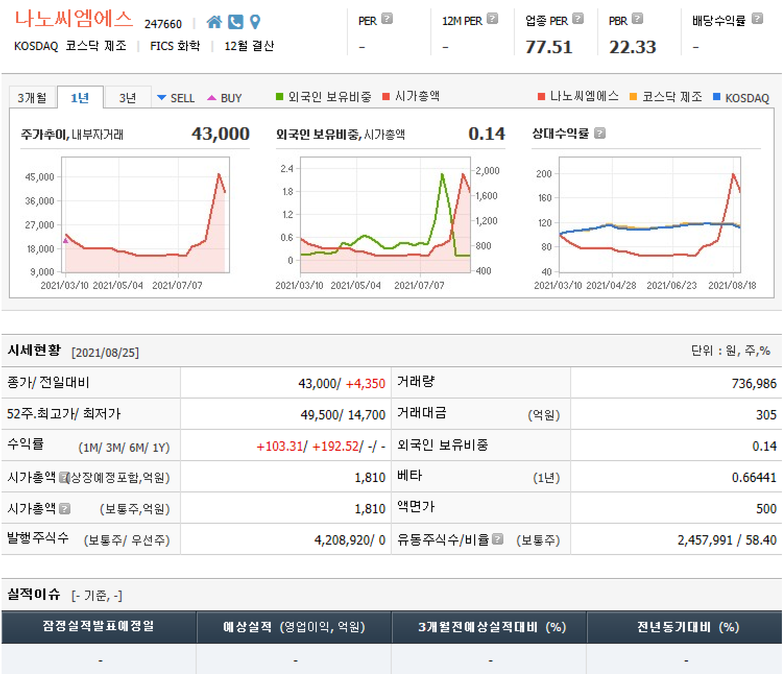784x674 pixels.
Task: Click 전년동기대비 (%) column header
Action: pos(685,627)
